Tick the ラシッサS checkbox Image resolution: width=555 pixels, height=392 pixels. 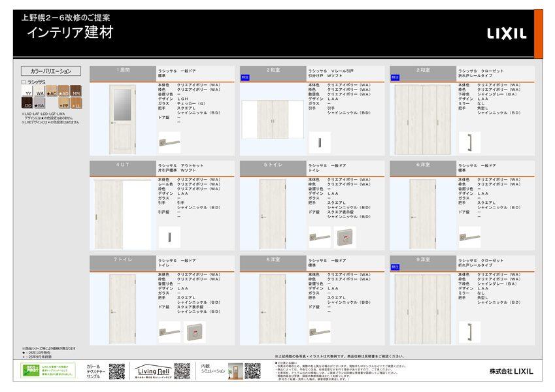24,83
